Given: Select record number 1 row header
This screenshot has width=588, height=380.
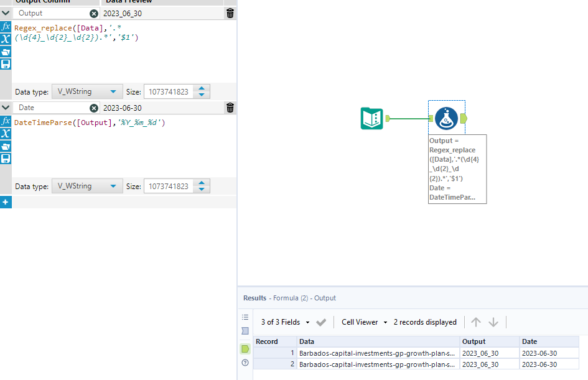Looking at the screenshot, I should coord(275,353).
